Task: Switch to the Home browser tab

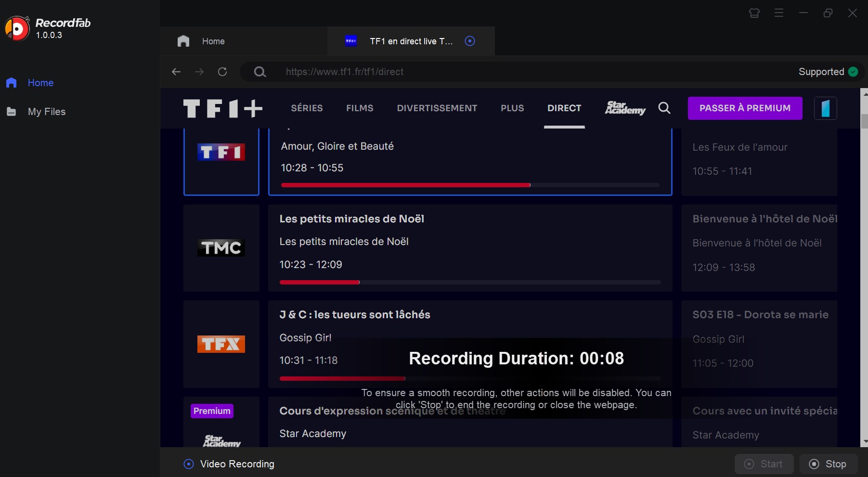Action: 244,41
